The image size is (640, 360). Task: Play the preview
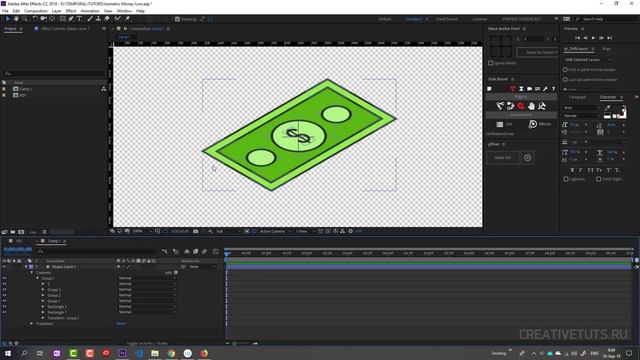coord(593,38)
